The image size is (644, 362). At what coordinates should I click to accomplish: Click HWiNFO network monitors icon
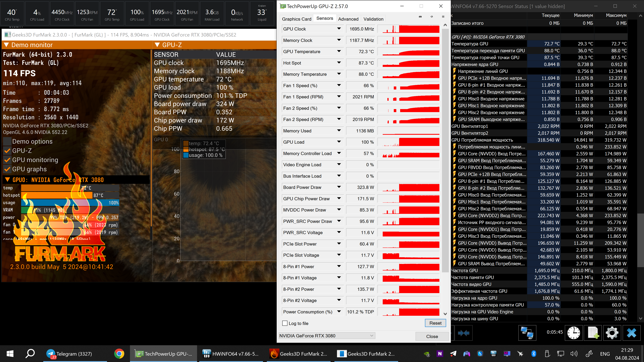(527, 333)
